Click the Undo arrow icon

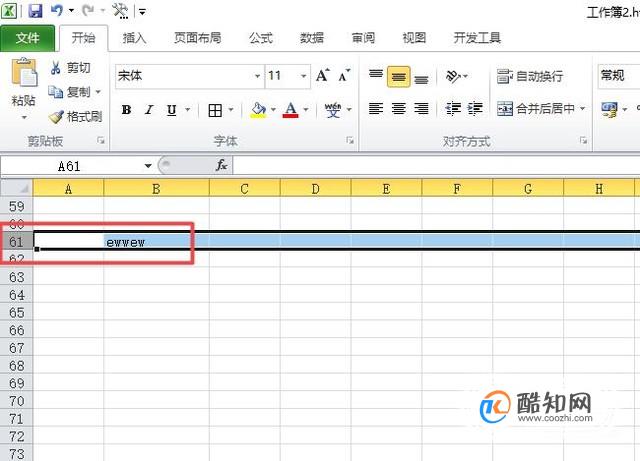(57, 11)
